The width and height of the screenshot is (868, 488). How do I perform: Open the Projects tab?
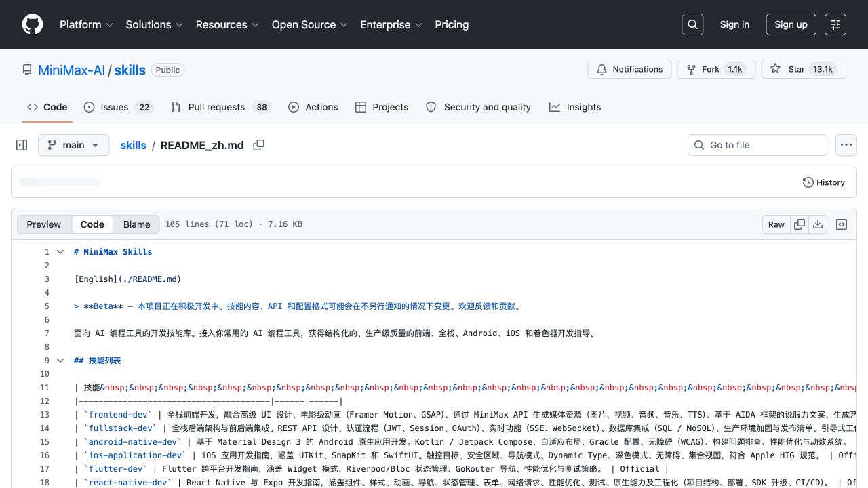coord(381,107)
